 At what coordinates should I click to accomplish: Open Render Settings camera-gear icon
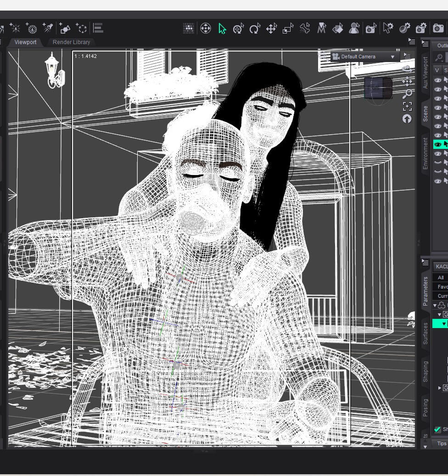[x=421, y=28]
